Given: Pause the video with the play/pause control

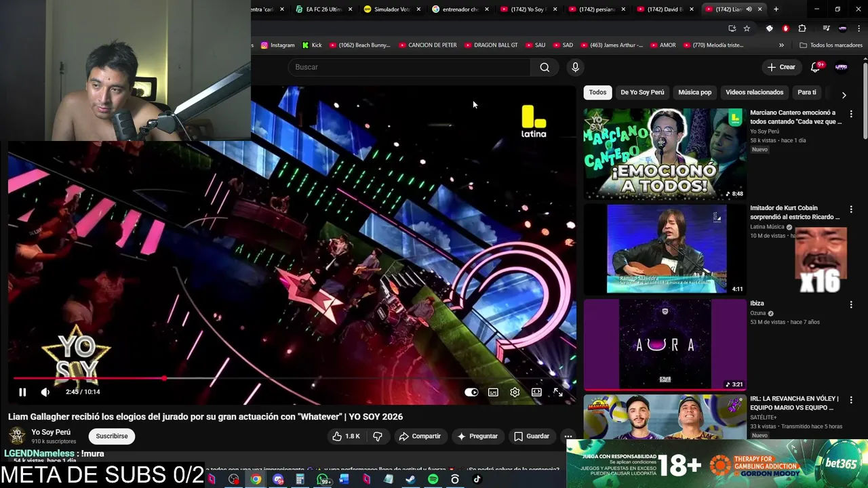Looking at the screenshot, I should 22,392.
